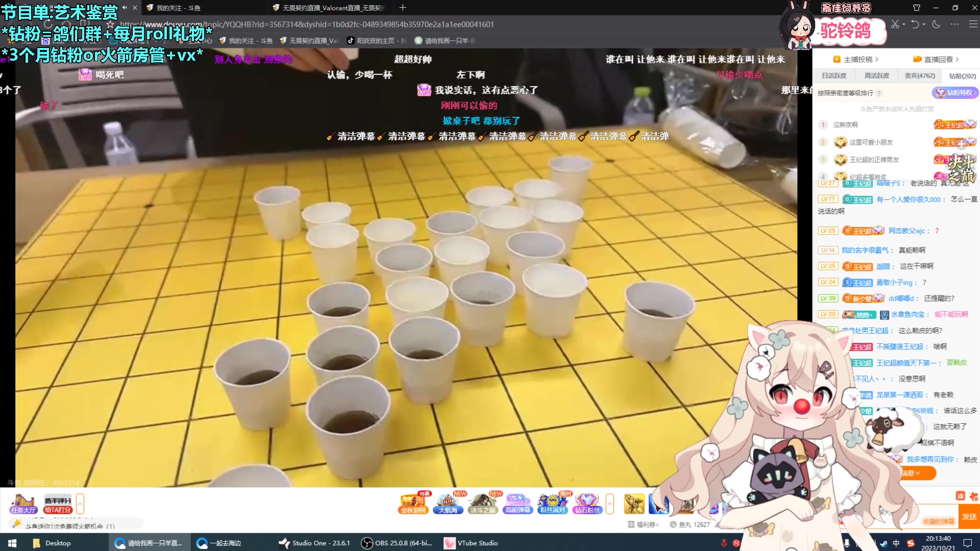980x551 pixels.
Task: Click the 鱼丸 12627 balance icon
Action: (673, 524)
